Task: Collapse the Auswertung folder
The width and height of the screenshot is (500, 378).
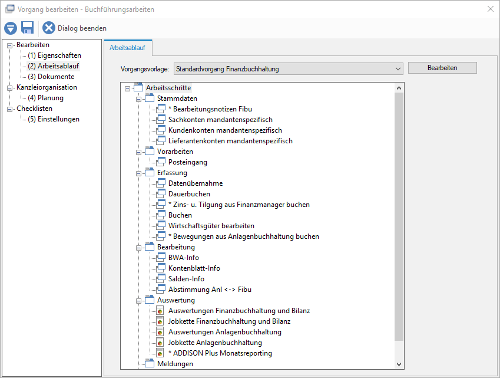Action: [139, 301]
